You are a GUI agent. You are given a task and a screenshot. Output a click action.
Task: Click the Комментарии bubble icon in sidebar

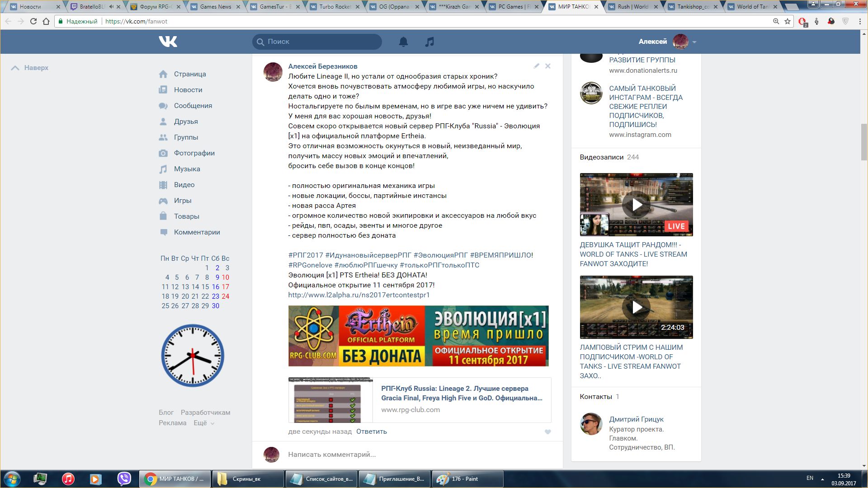point(163,232)
